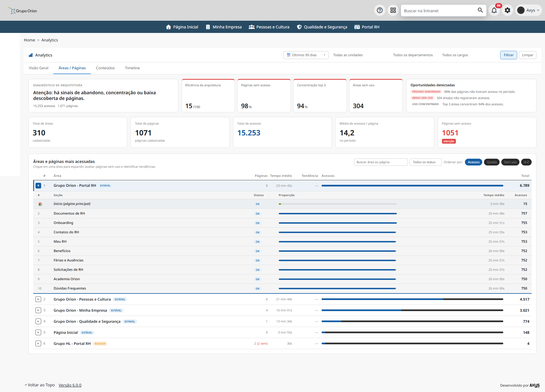Open the Todos os departamentos filter
This screenshot has width=545, height=392.
[413, 55]
